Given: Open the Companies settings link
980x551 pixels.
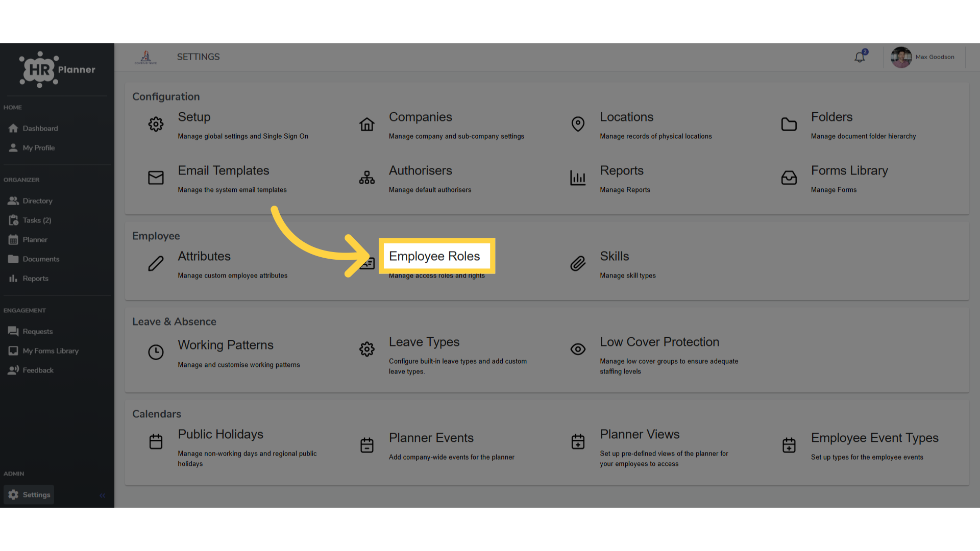Looking at the screenshot, I should pyautogui.click(x=421, y=117).
